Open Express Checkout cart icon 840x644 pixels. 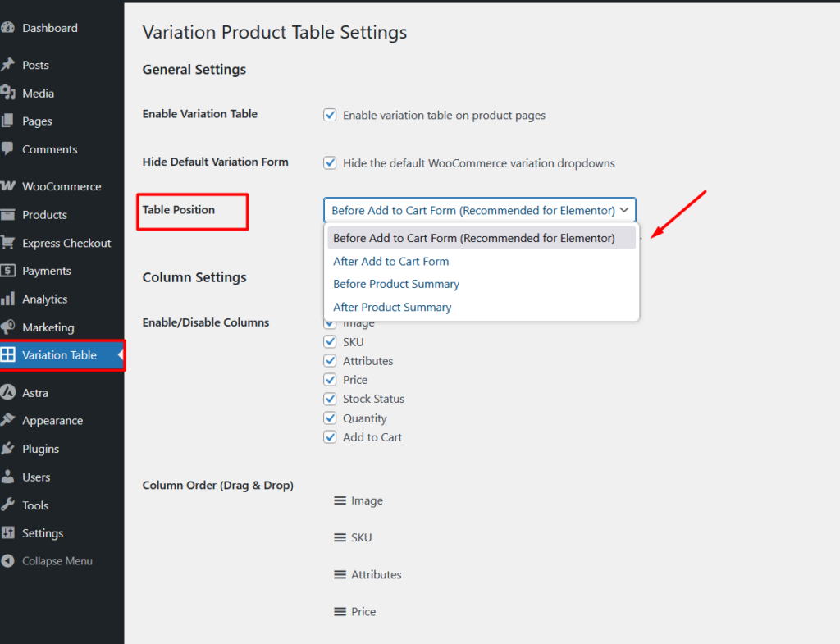coord(7,243)
